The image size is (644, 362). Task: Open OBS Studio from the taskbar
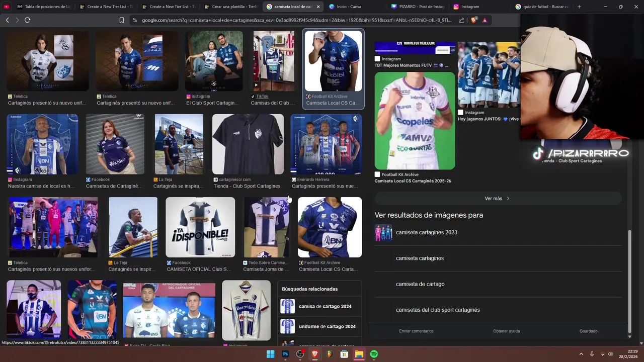[300, 354]
